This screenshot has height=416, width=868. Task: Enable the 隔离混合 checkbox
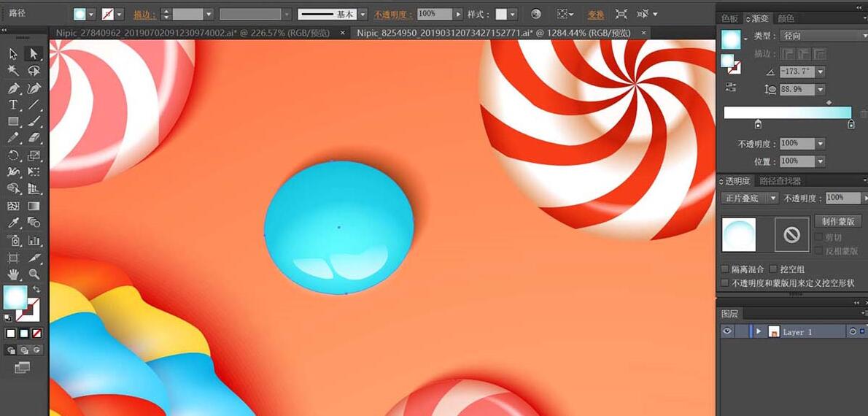click(x=724, y=269)
